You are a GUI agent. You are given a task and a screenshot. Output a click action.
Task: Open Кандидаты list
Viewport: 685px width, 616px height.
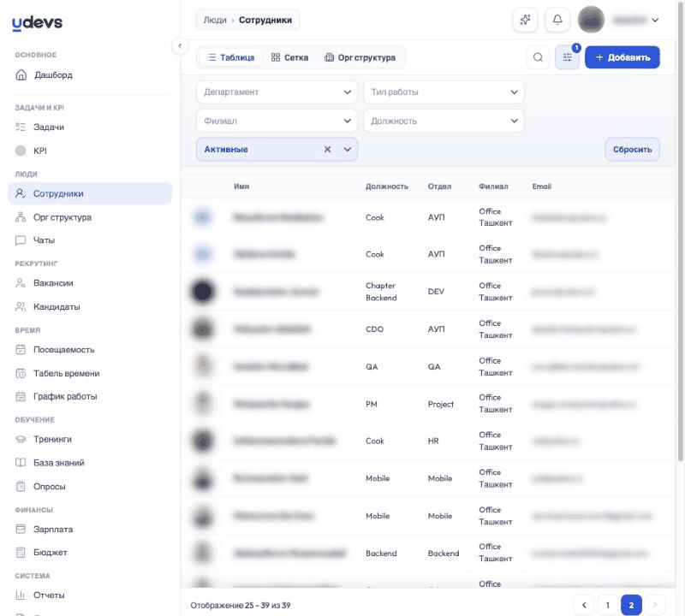[x=90, y=306]
